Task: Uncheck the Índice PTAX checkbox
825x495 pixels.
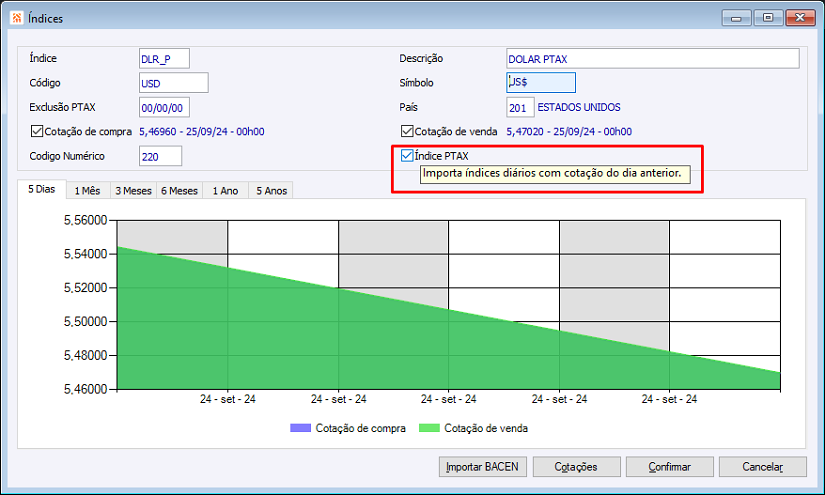Action: click(x=407, y=155)
